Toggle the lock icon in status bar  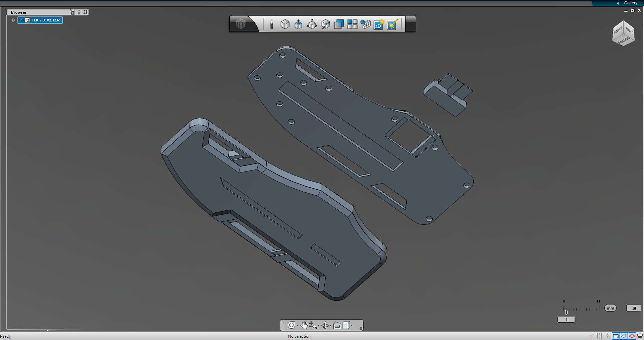coord(607,336)
